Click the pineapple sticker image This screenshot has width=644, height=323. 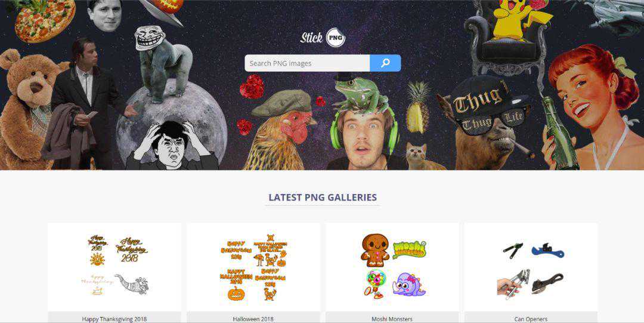(417, 107)
